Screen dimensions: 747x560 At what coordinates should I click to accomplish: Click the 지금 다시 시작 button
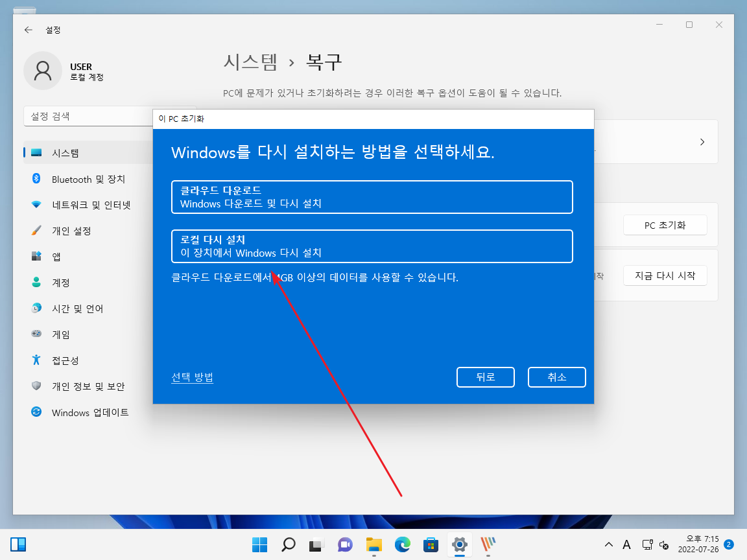point(665,275)
